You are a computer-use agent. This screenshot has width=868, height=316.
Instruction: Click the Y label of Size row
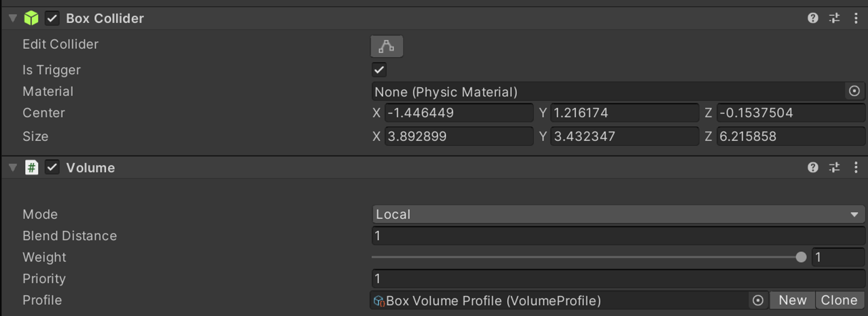[542, 136]
